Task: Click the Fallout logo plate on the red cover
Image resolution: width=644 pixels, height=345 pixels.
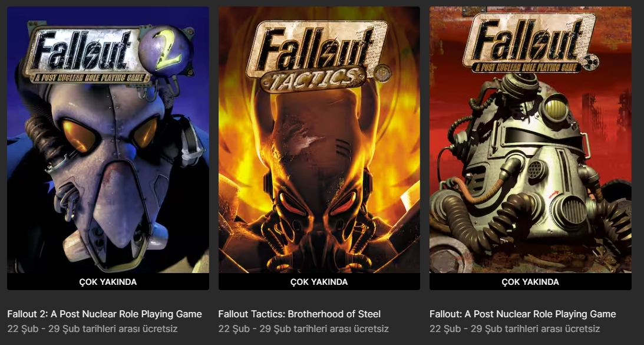Action: 529,43
